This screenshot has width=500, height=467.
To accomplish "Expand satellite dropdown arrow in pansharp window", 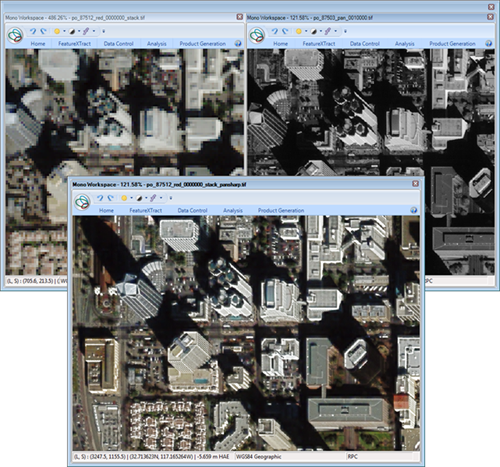I will point(161,198).
